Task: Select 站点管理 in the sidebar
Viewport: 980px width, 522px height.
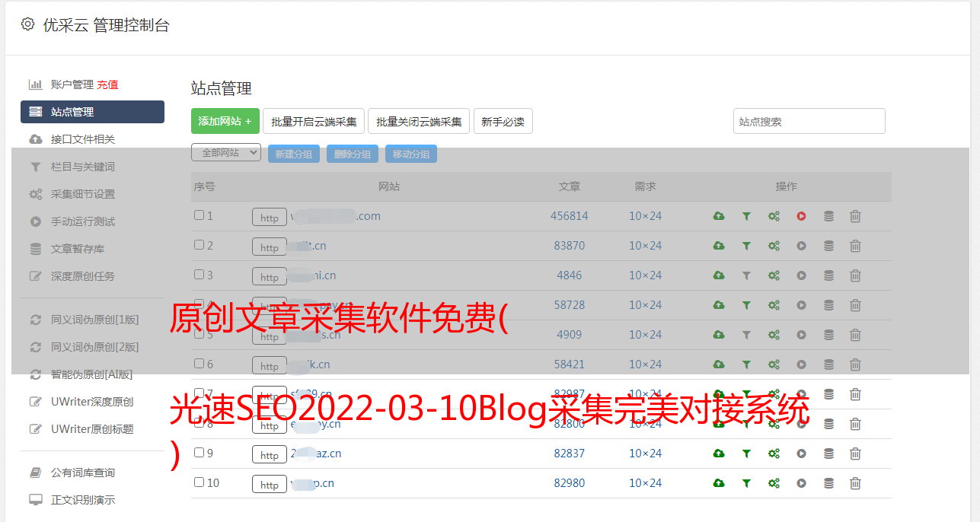Action: [92, 112]
